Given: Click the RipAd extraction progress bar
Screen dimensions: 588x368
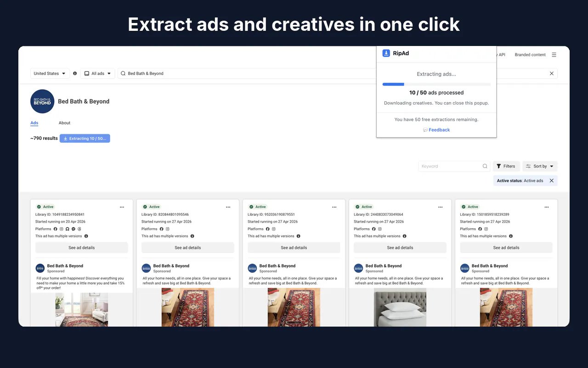Looking at the screenshot, I should coord(436,84).
